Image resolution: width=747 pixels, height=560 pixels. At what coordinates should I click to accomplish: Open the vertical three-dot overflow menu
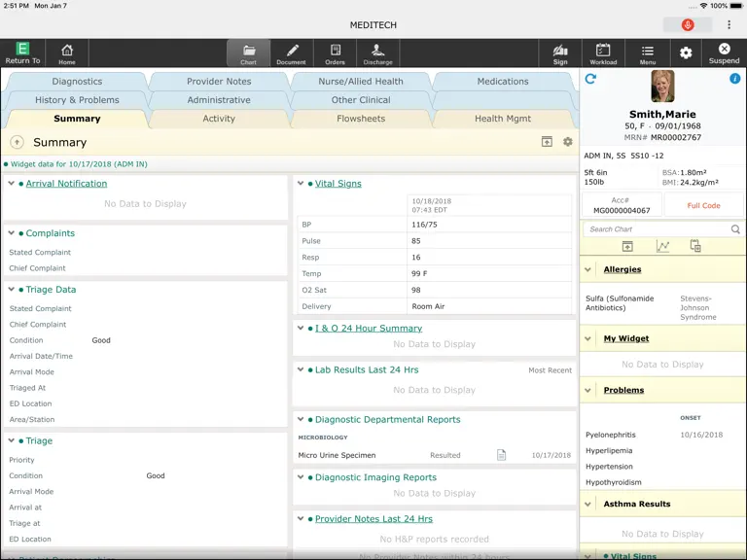click(729, 24)
